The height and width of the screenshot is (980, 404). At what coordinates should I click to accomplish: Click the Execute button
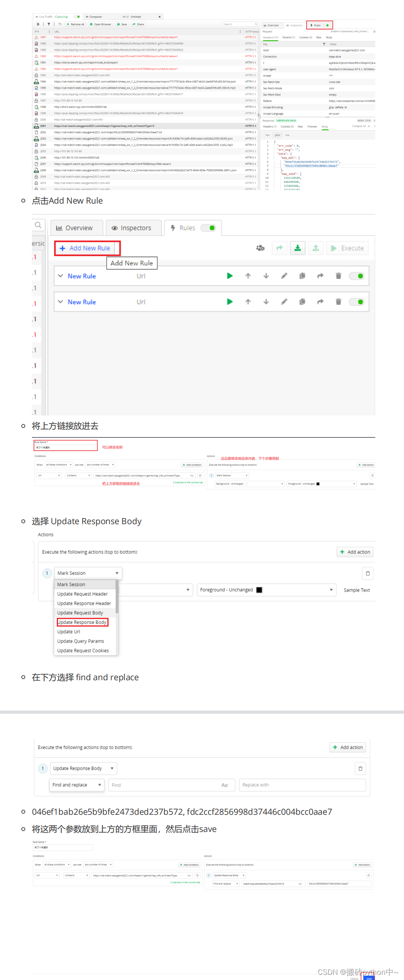tap(347, 248)
